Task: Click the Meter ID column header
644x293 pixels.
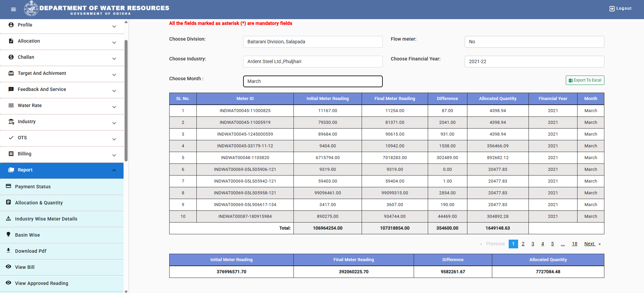Action: [x=245, y=99]
